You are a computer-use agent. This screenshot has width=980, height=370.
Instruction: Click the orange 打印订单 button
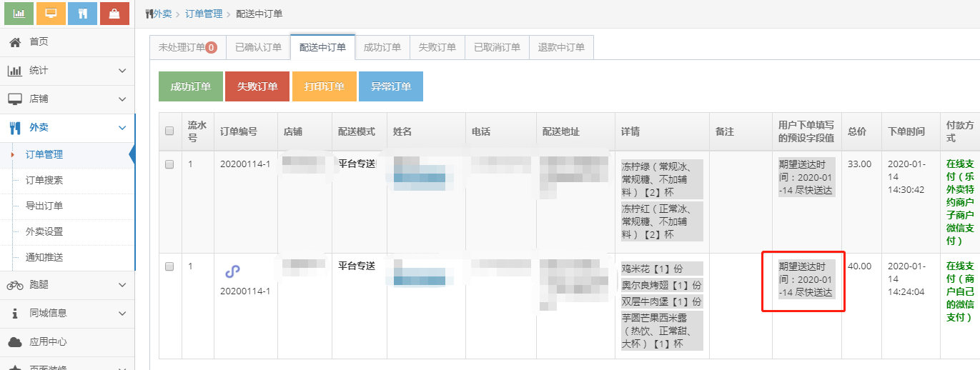point(324,86)
